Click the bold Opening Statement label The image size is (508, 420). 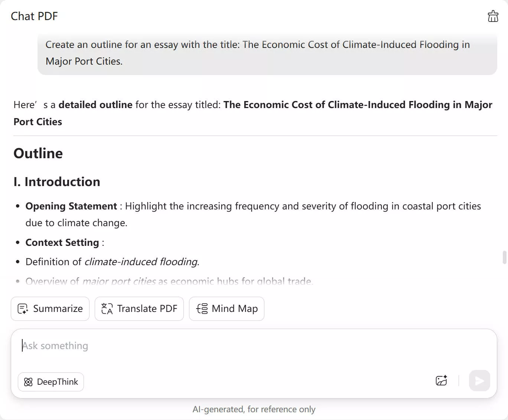pos(71,206)
